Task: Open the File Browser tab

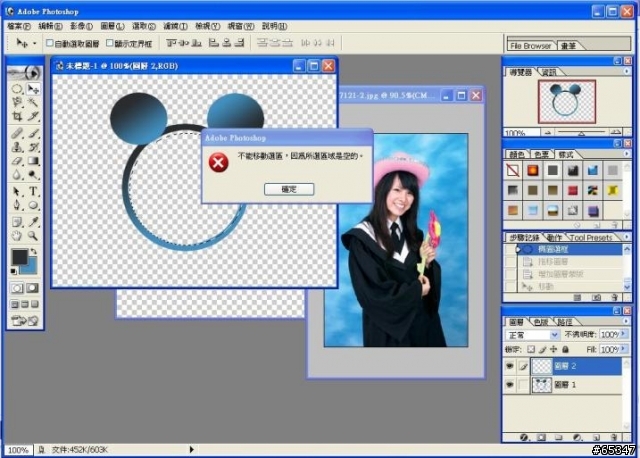Action: (531, 46)
